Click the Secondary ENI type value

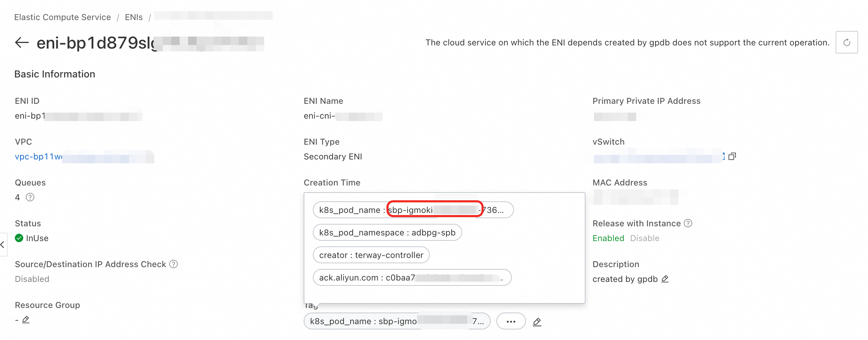pyautogui.click(x=333, y=157)
